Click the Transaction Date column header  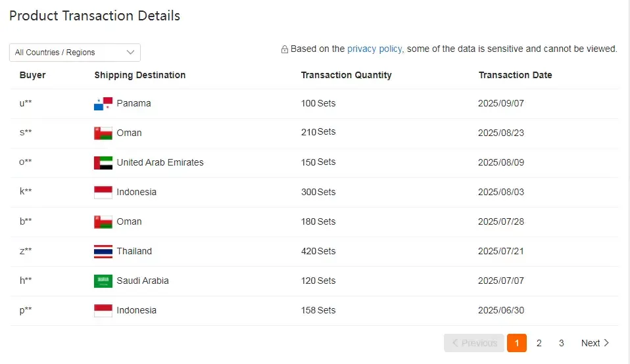(515, 75)
